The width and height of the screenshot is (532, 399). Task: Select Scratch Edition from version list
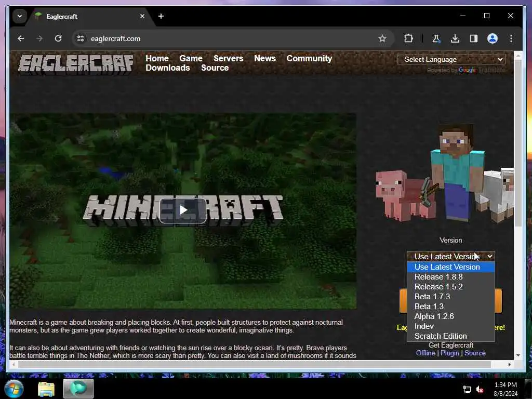pyautogui.click(x=450, y=336)
